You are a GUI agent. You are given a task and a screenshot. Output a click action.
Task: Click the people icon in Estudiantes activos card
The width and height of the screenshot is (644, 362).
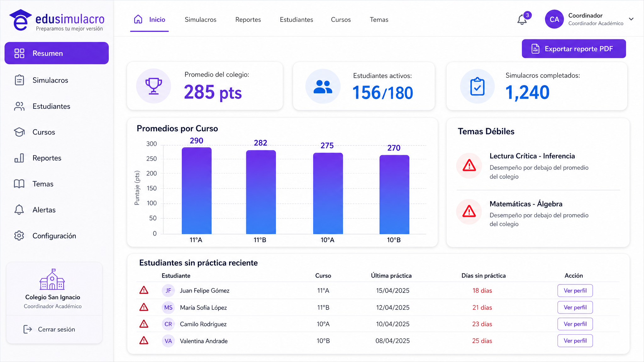coord(323,86)
